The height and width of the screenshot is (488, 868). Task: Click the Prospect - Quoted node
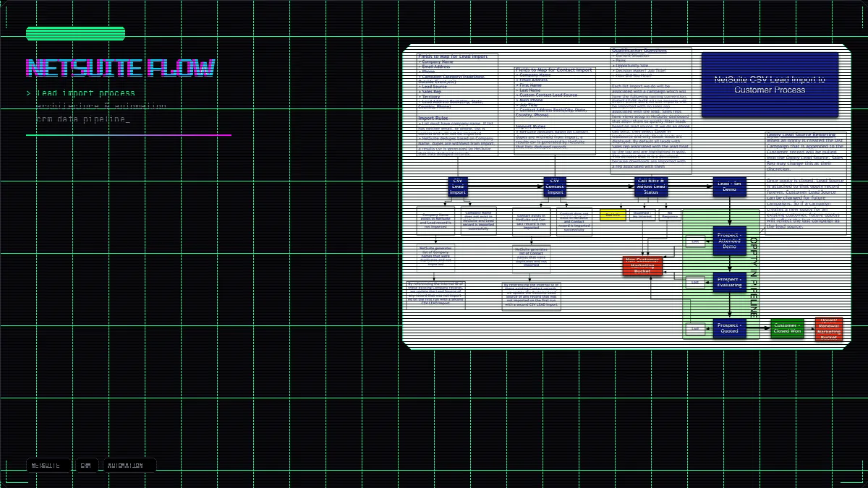(x=729, y=328)
